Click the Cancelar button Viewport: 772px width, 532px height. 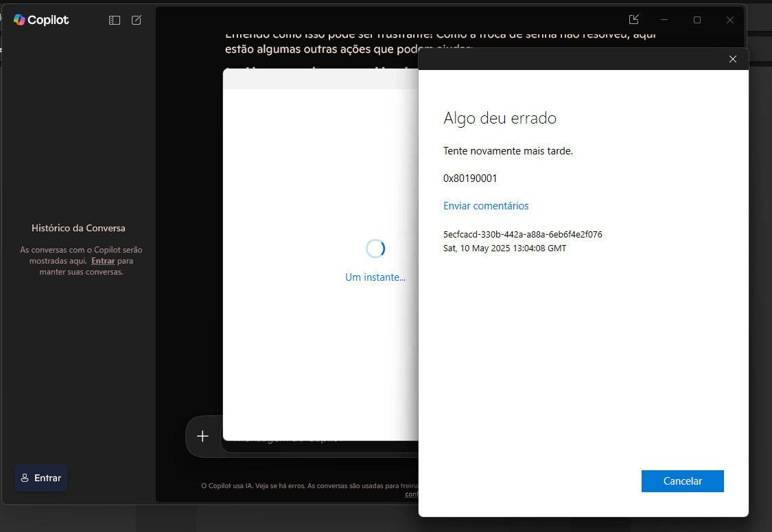point(682,481)
